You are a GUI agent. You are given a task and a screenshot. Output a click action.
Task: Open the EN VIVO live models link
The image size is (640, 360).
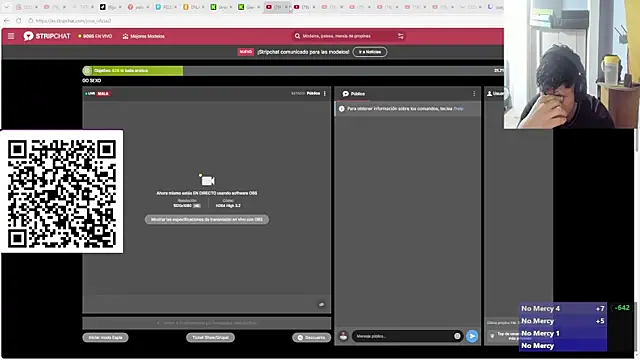point(95,36)
